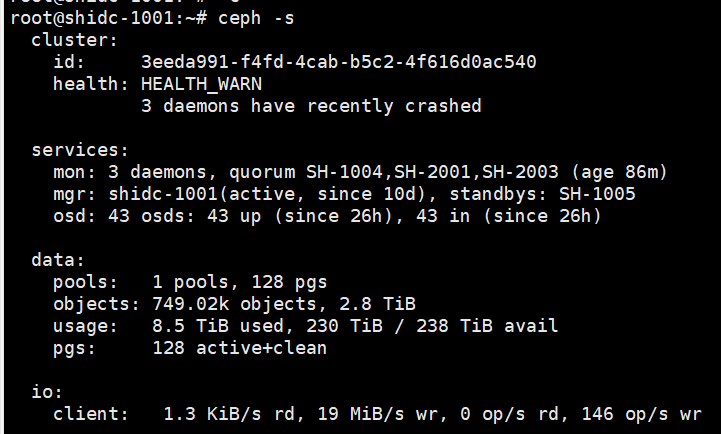
Task: Click the cluster id UUID value
Action: pyautogui.click(x=339, y=62)
